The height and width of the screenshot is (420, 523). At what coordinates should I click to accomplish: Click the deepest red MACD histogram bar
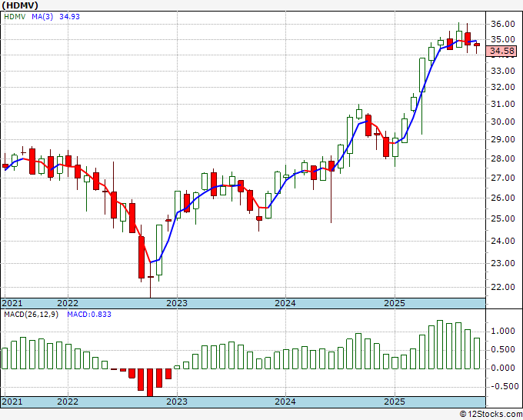150,382
